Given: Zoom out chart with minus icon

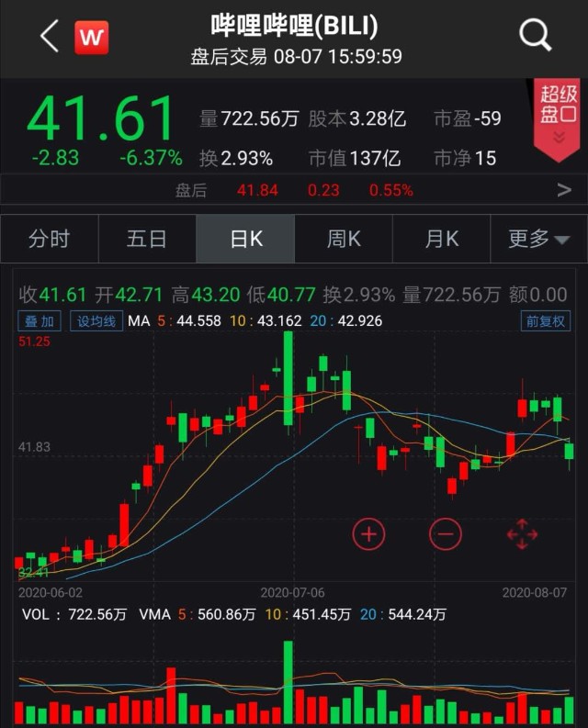Looking at the screenshot, I should coord(446,533).
